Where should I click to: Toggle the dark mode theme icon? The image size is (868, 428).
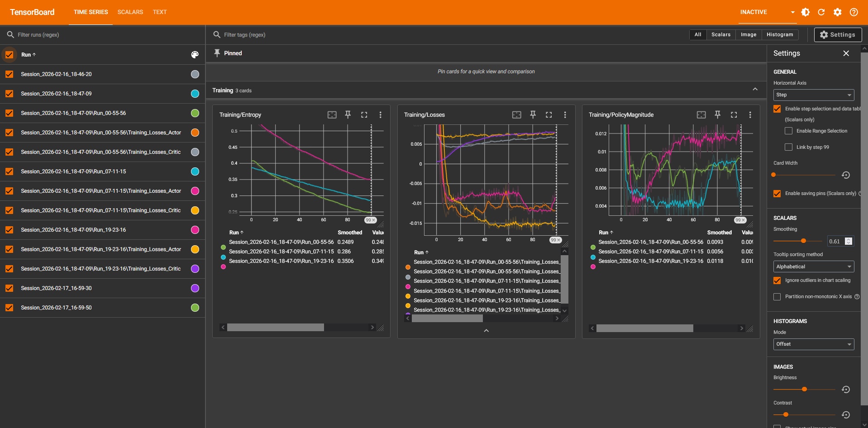[x=805, y=12]
